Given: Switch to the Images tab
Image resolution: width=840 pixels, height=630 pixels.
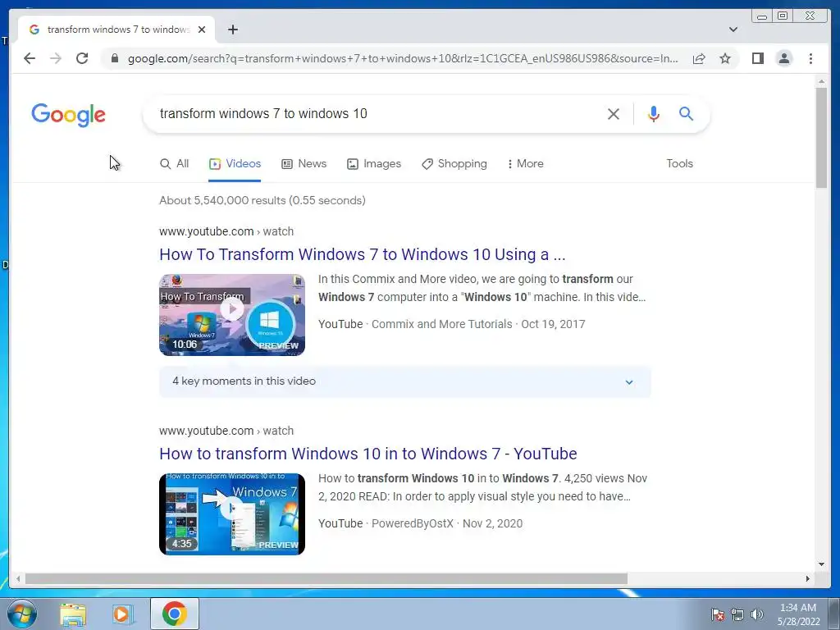Looking at the screenshot, I should (374, 164).
